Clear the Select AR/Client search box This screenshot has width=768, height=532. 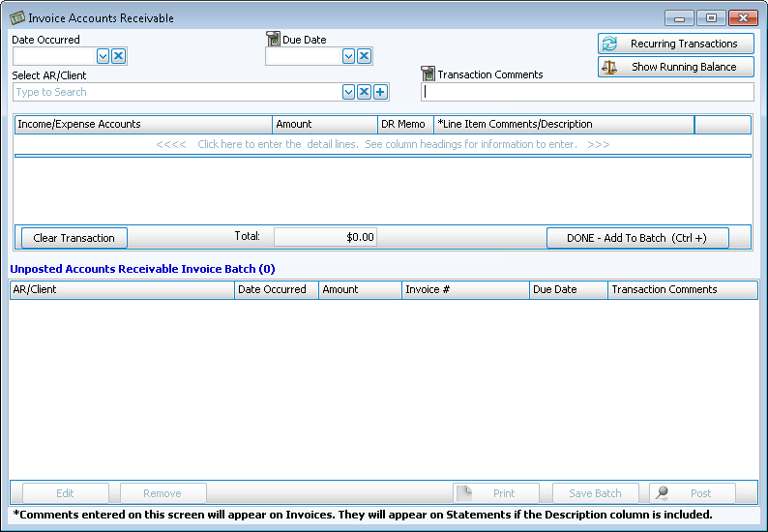pyautogui.click(x=364, y=92)
